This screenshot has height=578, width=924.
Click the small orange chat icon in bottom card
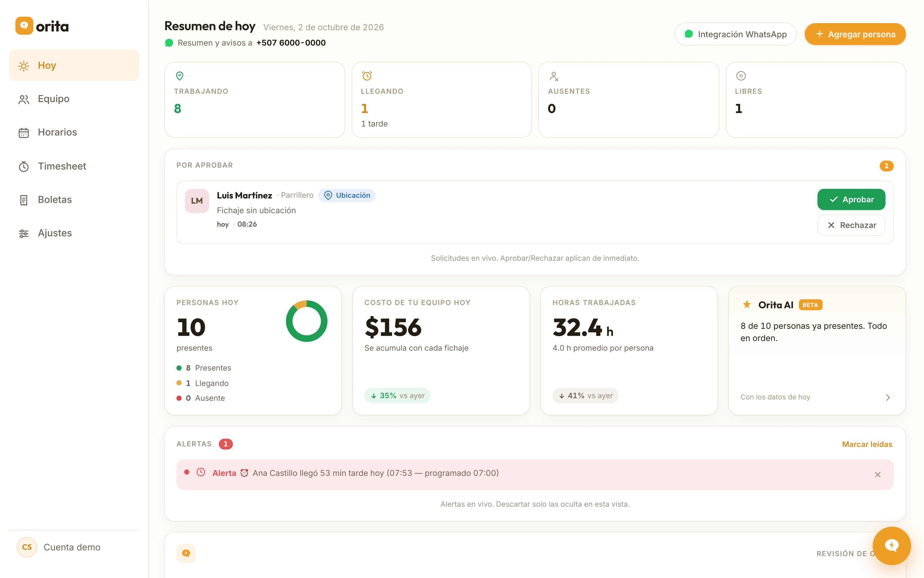[x=186, y=553]
